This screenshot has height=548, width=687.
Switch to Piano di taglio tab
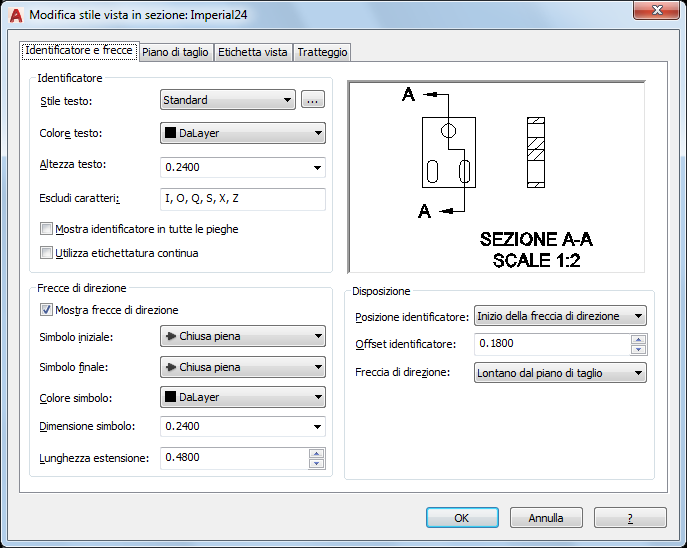coord(175,52)
